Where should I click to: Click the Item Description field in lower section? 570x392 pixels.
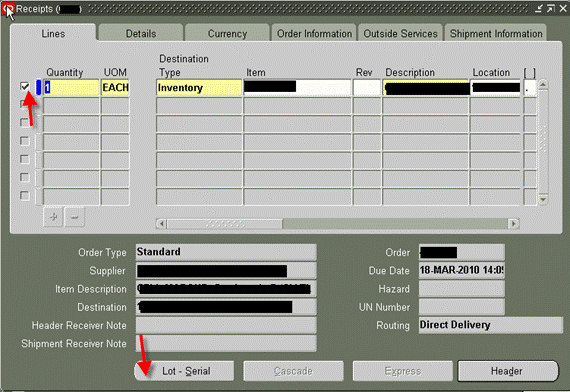[226, 288]
